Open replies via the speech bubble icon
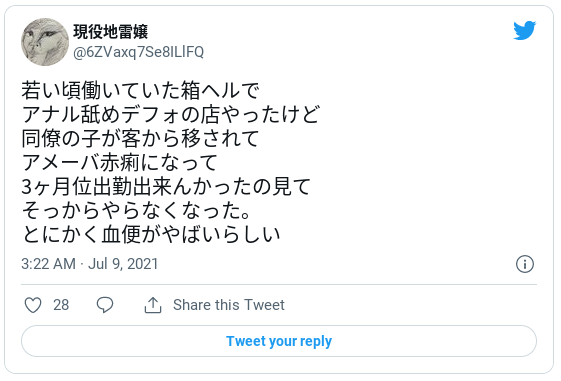The height and width of the screenshot is (381, 561). coord(105,305)
